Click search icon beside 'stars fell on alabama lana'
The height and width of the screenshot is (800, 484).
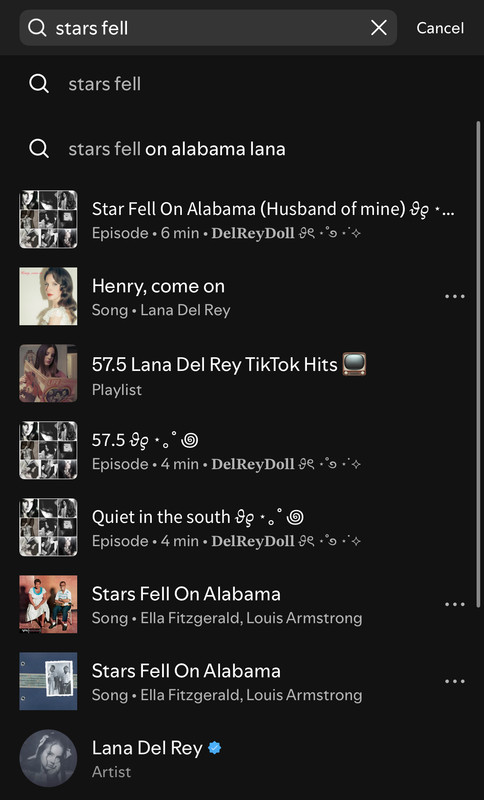click(39, 148)
